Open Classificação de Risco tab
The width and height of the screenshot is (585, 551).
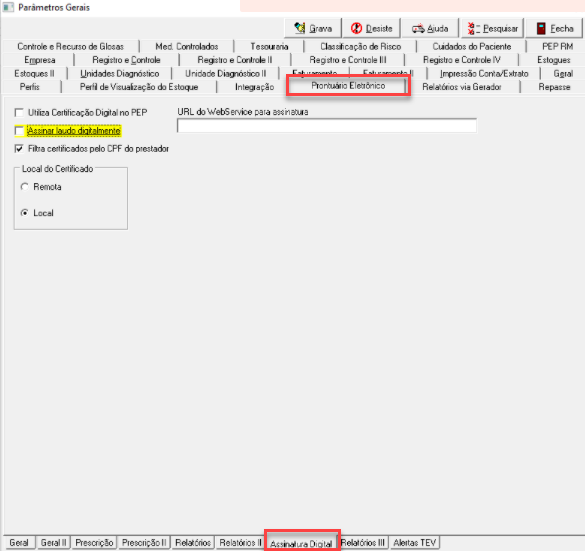360,47
